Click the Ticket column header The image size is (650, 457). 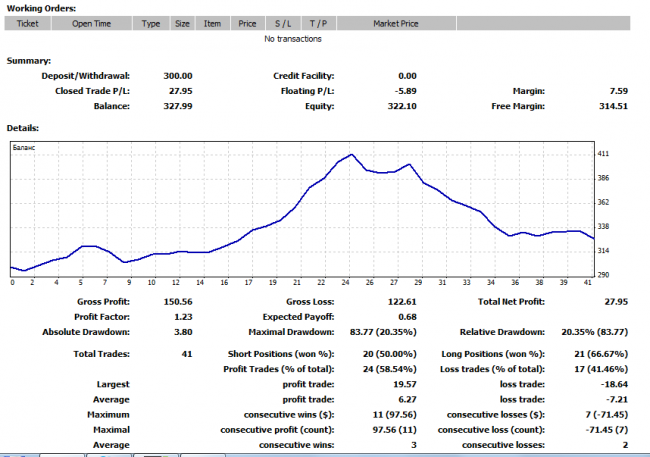(x=27, y=23)
